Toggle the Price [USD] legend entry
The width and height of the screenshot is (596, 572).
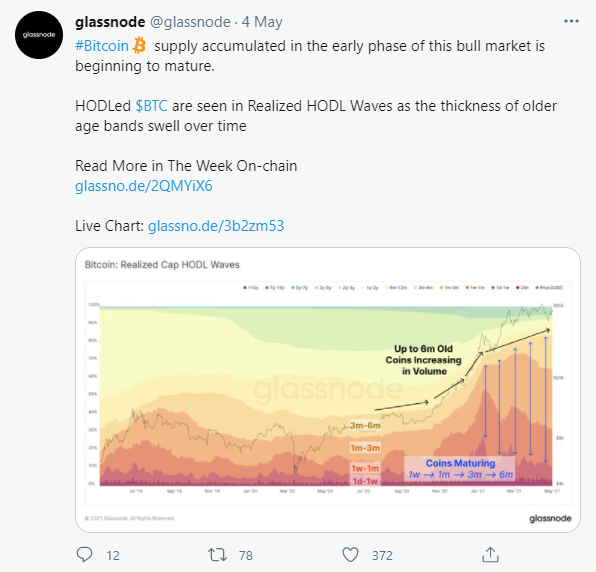point(548,288)
